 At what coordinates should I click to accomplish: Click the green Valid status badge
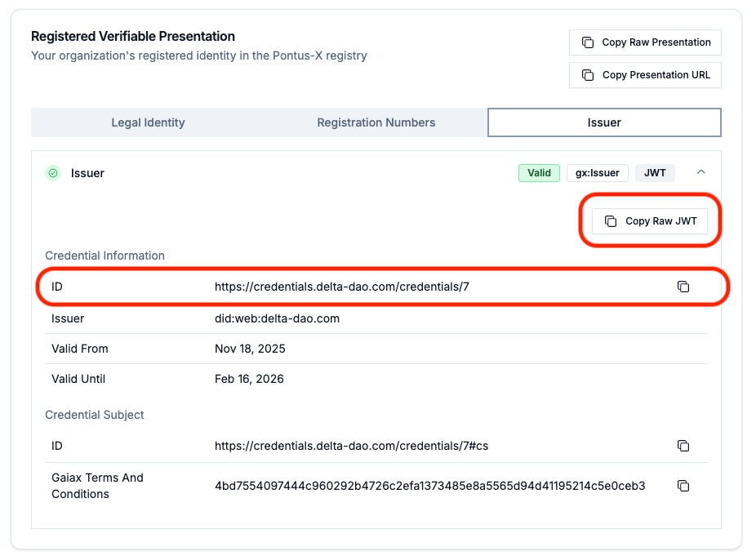pyautogui.click(x=539, y=173)
